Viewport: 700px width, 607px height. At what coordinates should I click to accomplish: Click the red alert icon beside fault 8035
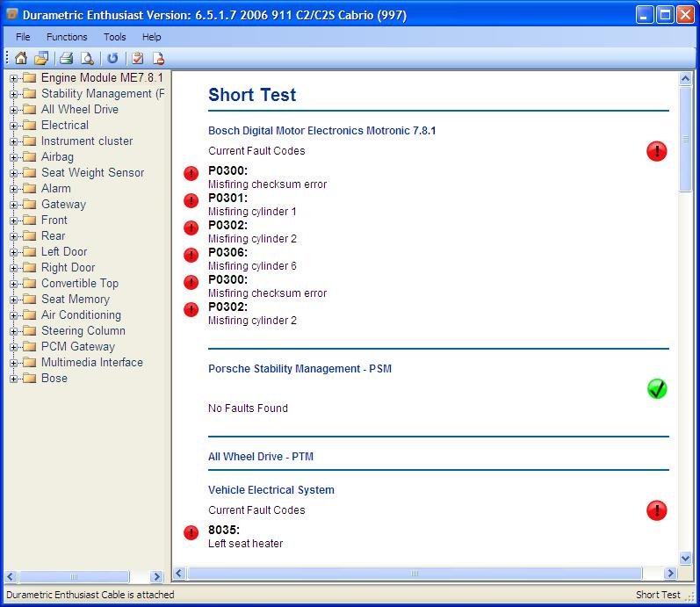click(191, 532)
